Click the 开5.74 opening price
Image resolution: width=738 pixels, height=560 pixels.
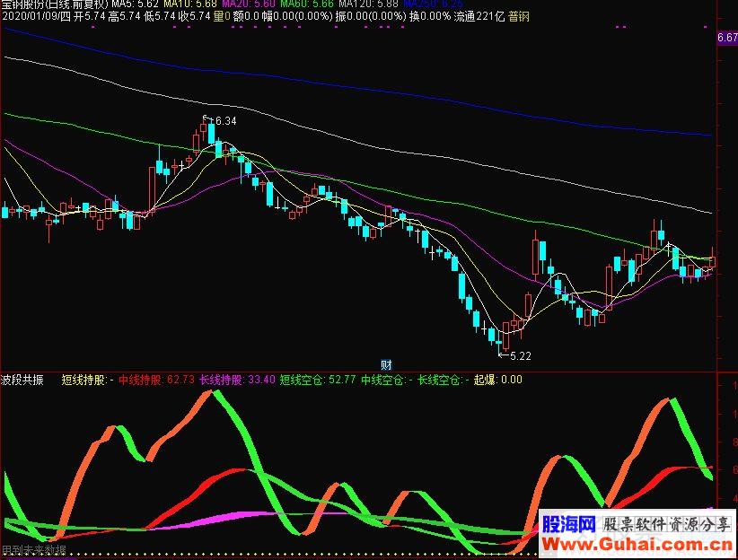point(89,16)
